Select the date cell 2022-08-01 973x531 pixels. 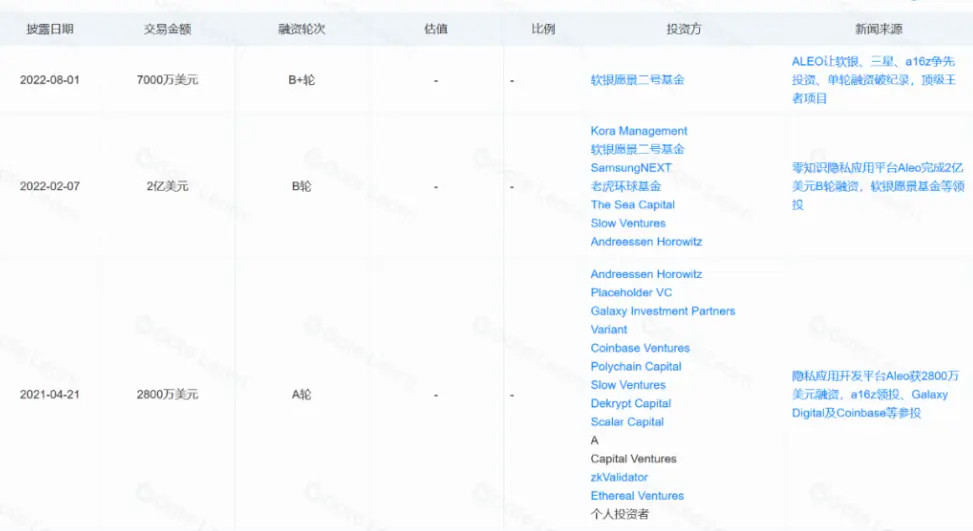(50, 80)
